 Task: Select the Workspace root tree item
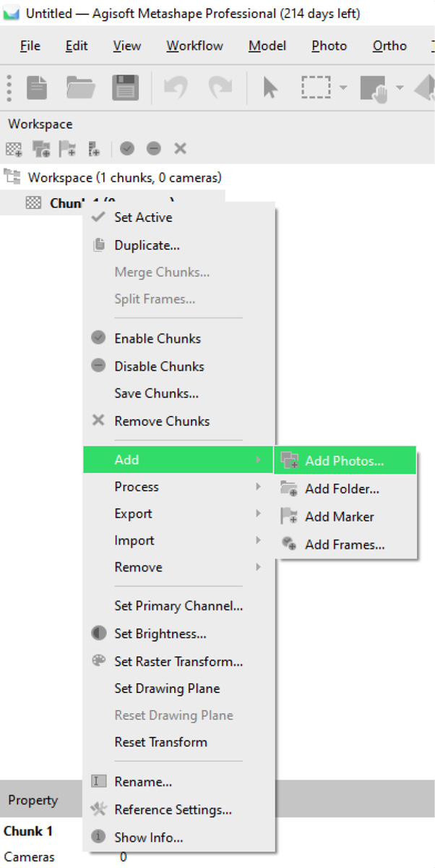pyautogui.click(x=124, y=177)
